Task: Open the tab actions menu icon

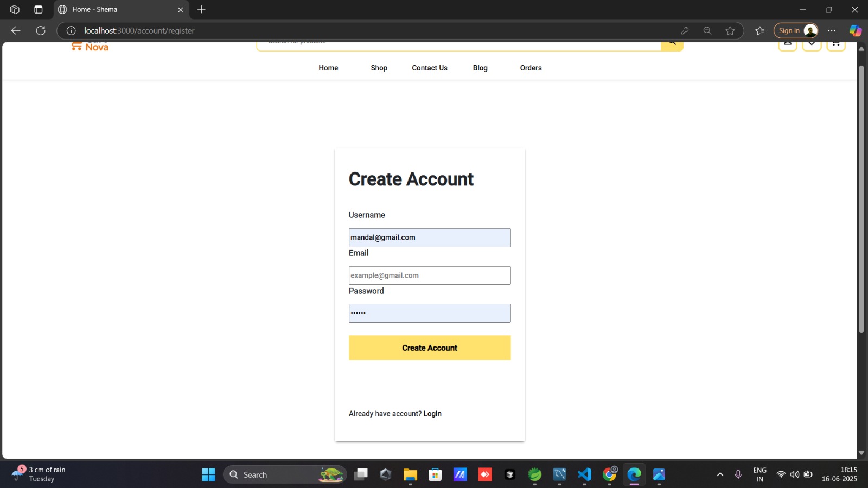Action: coord(38,9)
